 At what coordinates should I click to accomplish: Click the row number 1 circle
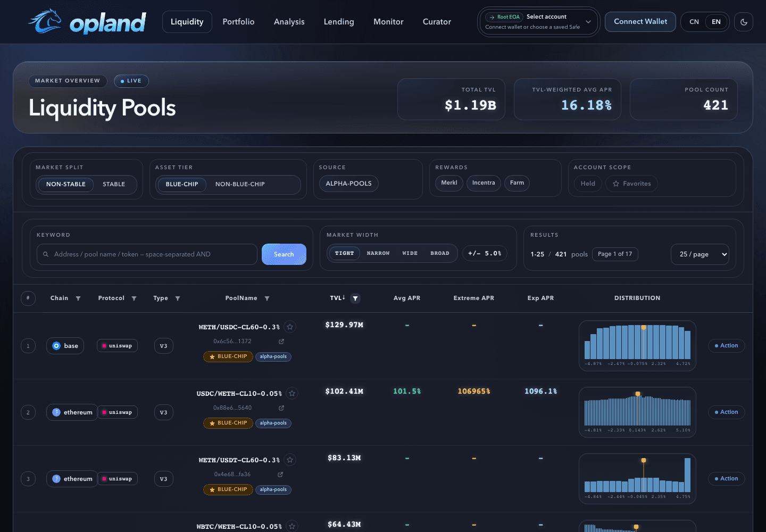tap(28, 346)
